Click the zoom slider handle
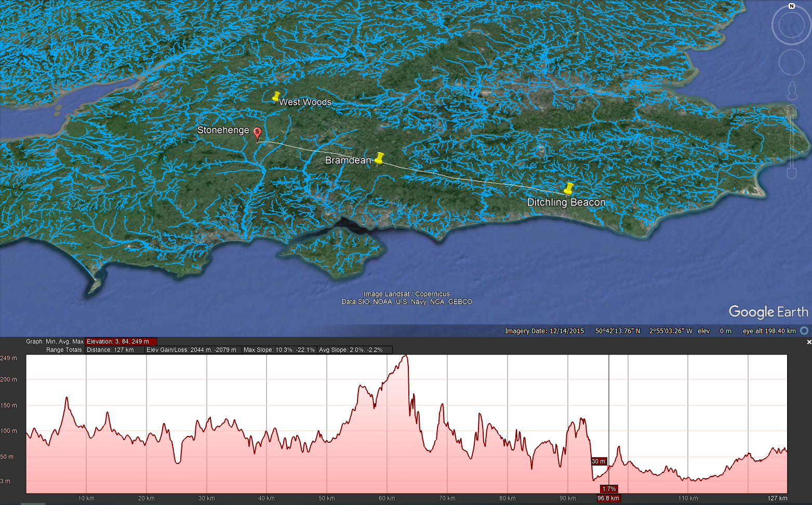Viewport: 812px width, 505px height. (x=792, y=142)
